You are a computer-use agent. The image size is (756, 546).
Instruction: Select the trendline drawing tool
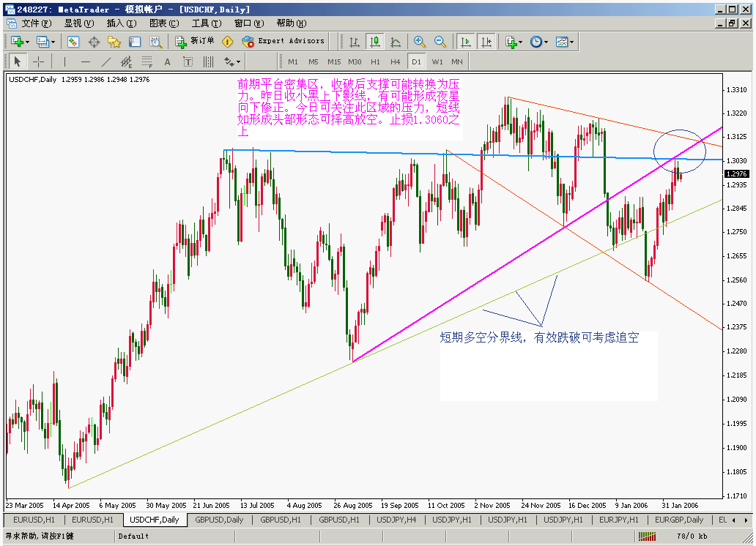(x=106, y=61)
